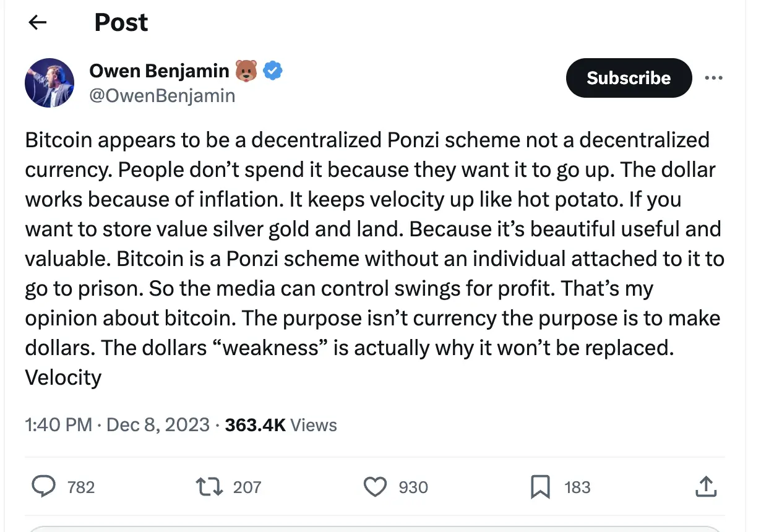Go back using the left arrow
Viewport: 761px width, 532px height.
38,23
